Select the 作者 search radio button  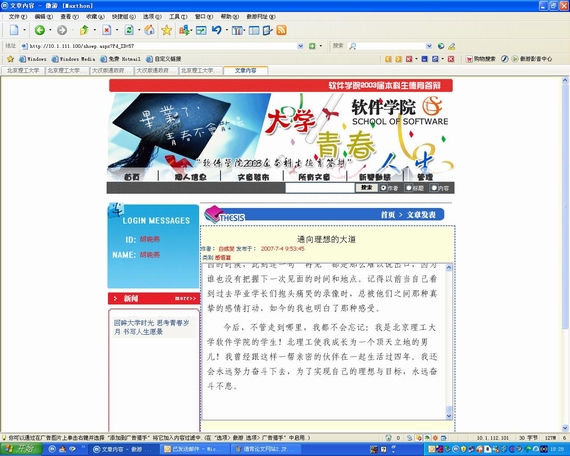384,188
